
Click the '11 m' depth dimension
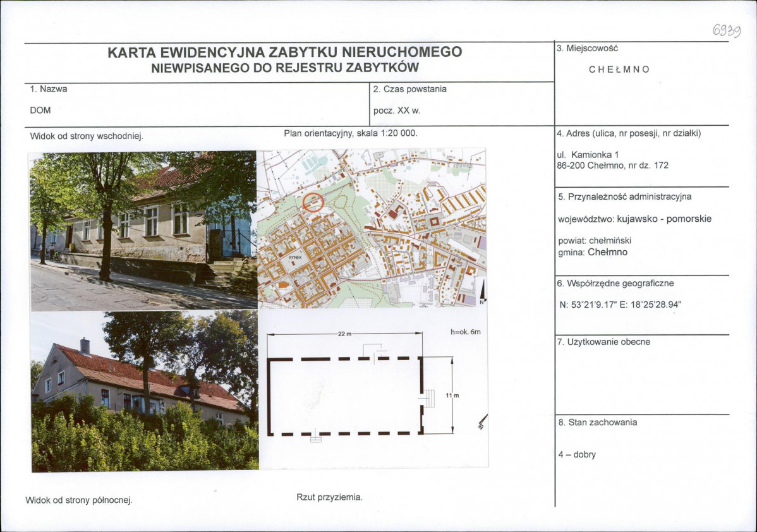pyautogui.click(x=452, y=396)
